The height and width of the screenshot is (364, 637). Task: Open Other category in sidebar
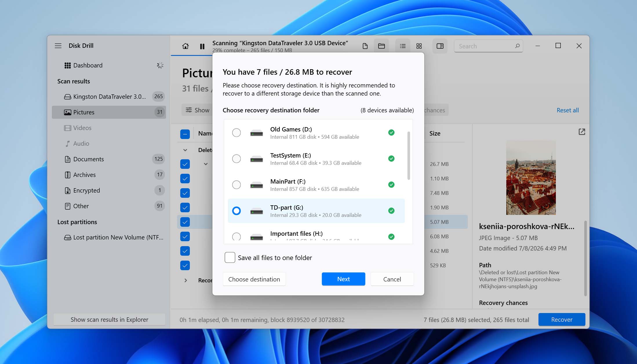tap(109, 206)
